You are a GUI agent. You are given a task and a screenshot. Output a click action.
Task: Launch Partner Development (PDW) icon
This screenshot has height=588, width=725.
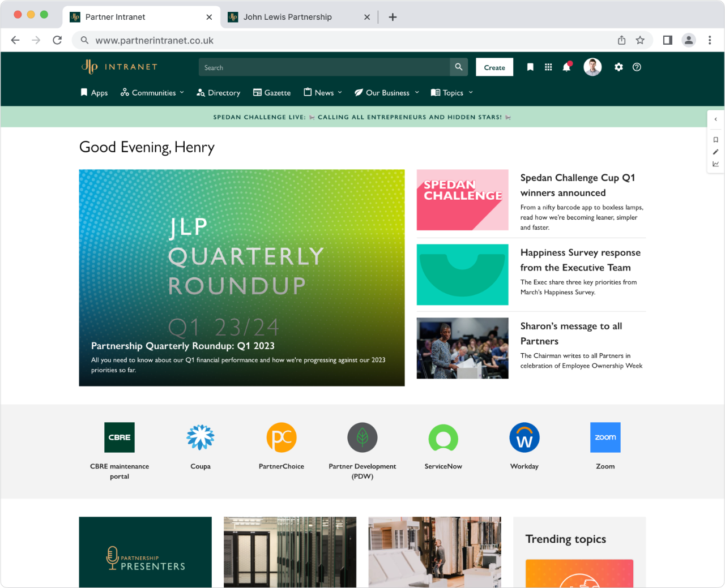point(362,437)
